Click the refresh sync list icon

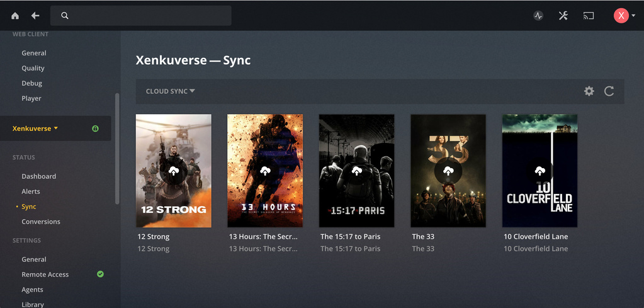pos(609,91)
